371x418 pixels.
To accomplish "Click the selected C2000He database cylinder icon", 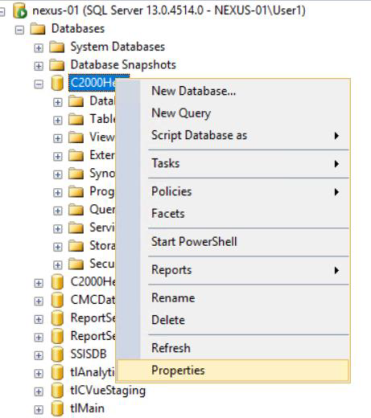I will (x=57, y=83).
